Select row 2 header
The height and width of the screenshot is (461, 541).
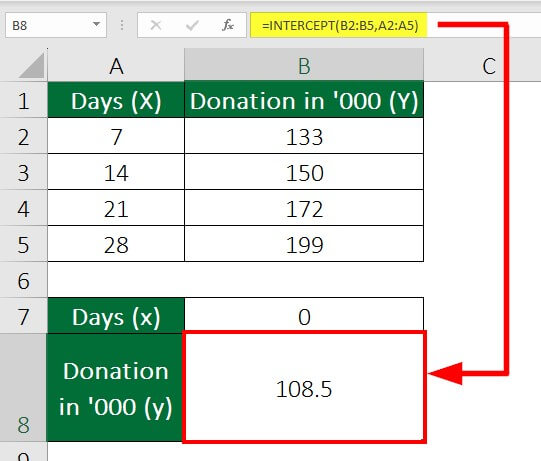tap(23, 136)
